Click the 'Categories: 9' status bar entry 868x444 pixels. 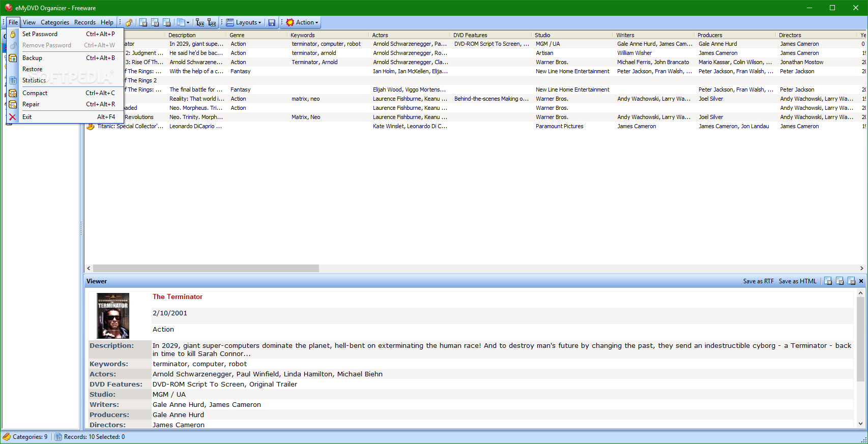(25, 437)
